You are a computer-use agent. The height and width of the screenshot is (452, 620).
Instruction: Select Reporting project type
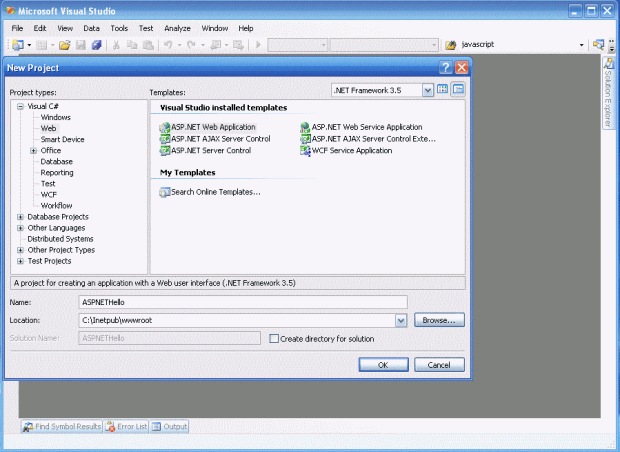57,173
